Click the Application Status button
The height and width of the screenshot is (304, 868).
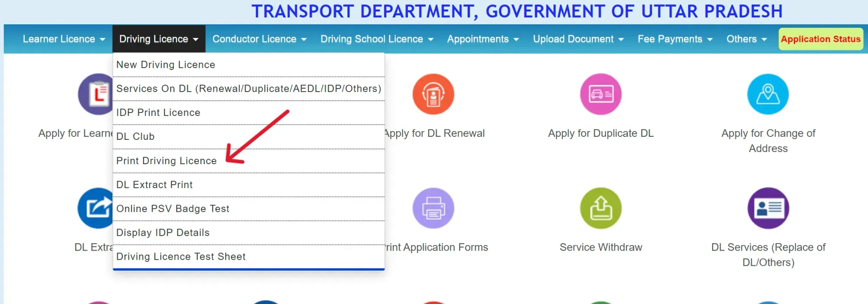pos(820,39)
